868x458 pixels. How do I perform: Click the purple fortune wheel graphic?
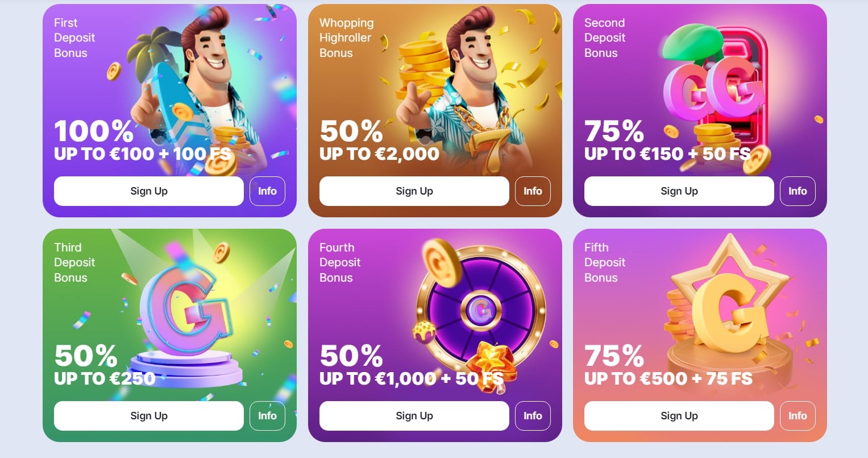[x=480, y=310]
